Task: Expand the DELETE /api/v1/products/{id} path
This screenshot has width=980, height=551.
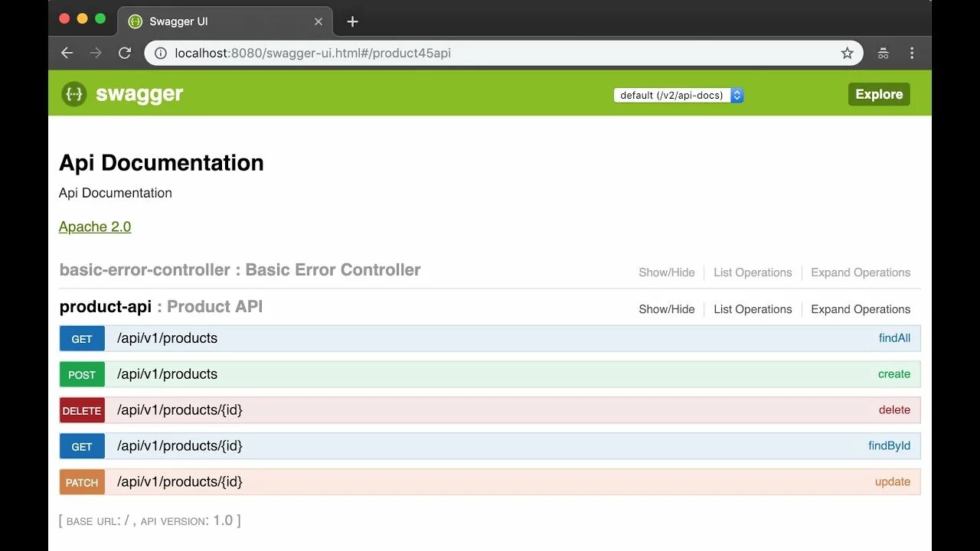Action: point(180,410)
